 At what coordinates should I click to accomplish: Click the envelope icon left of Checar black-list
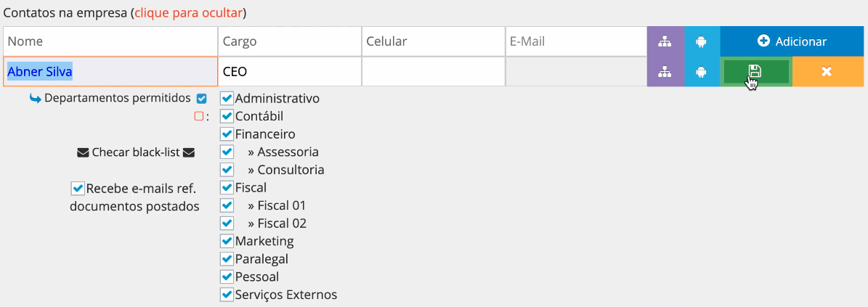[83, 152]
